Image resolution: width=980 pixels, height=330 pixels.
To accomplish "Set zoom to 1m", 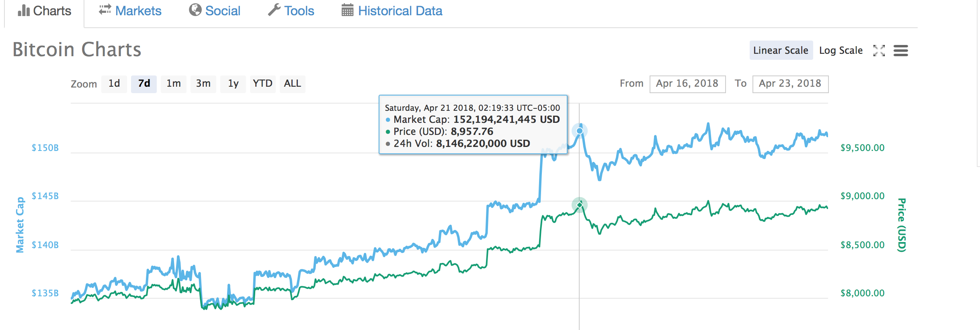I will 174,84.
